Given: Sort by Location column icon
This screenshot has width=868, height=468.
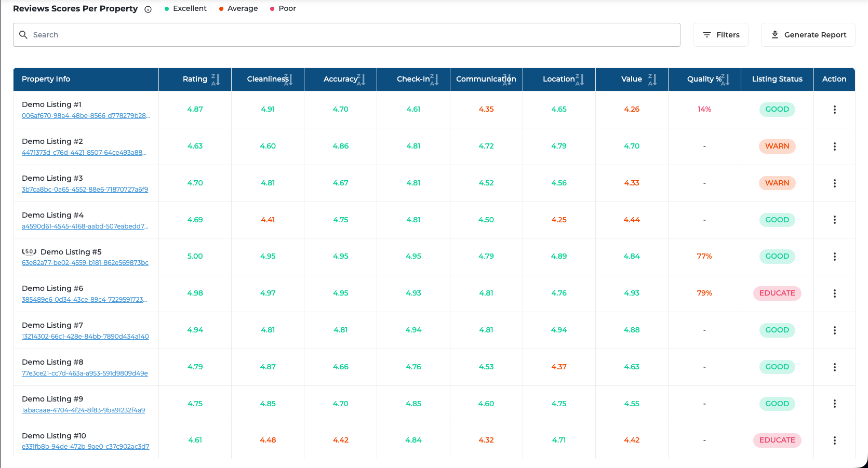Looking at the screenshot, I should point(580,79).
